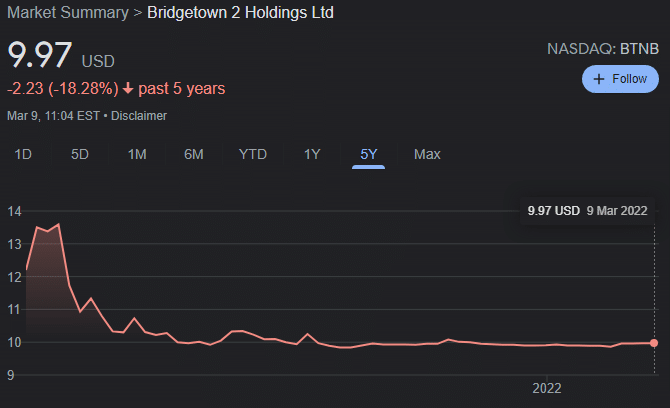
Task: Click the Bridgetown 2 Holdings Ltd title
Action: [240, 12]
